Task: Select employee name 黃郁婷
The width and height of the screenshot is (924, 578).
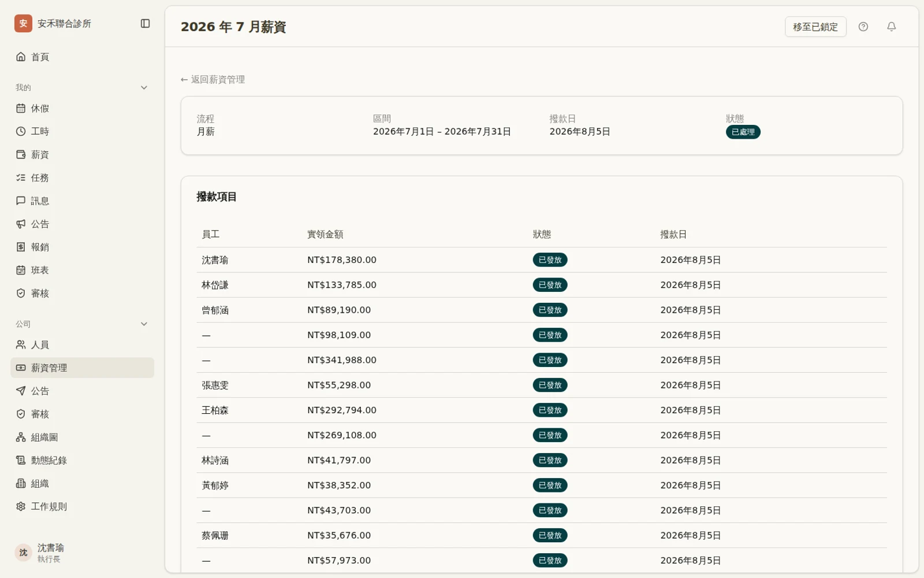Action: pyautogui.click(x=215, y=486)
